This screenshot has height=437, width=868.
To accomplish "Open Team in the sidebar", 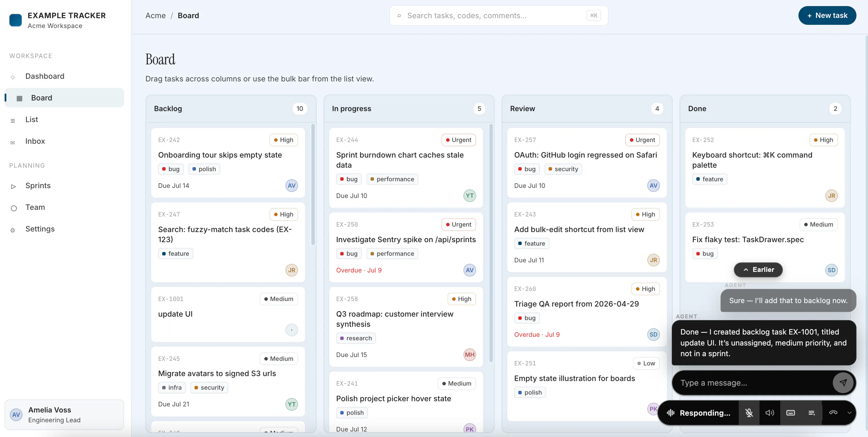I will (64, 207).
